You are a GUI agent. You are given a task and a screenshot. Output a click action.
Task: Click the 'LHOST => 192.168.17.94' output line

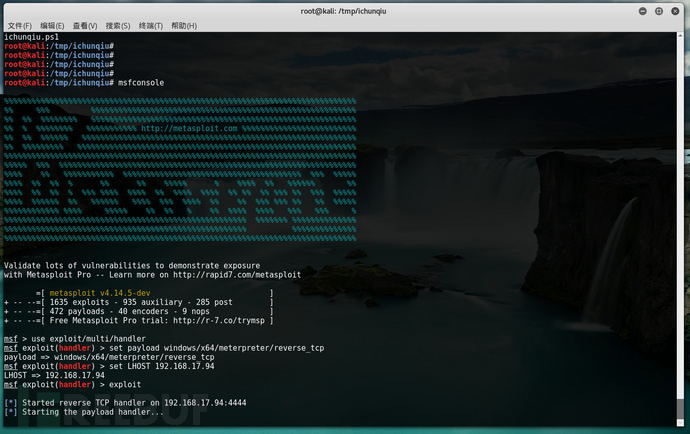pos(54,375)
